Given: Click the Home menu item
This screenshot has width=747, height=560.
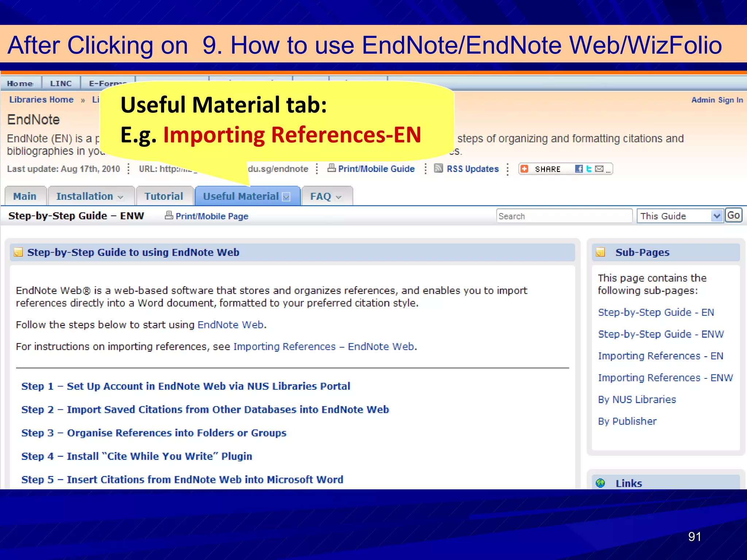Looking at the screenshot, I should pos(20,83).
